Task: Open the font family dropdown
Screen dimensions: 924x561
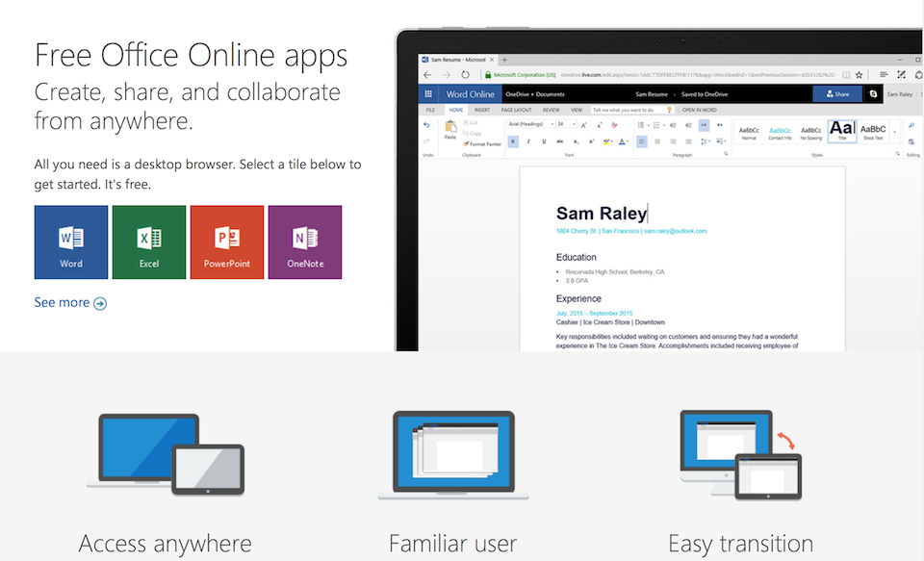Action: tap(528, 125)
